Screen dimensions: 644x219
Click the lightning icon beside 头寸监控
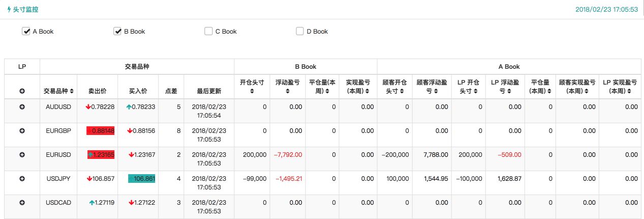point(9,10)
